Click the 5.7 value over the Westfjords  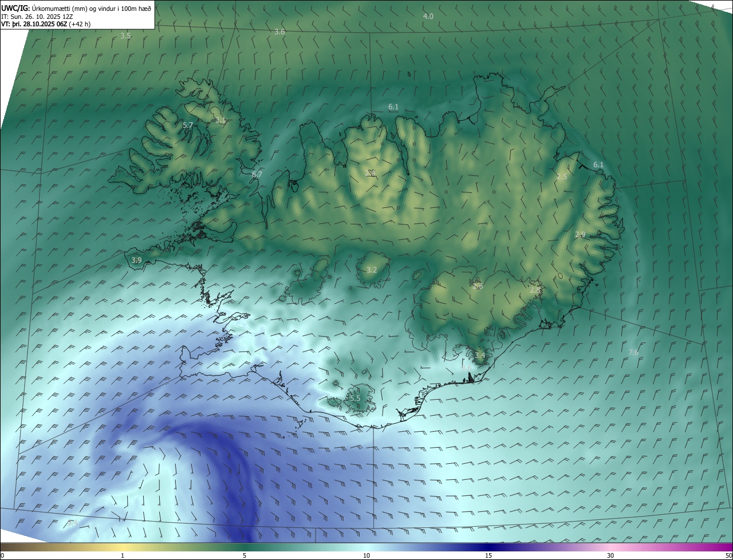[188, 125]
